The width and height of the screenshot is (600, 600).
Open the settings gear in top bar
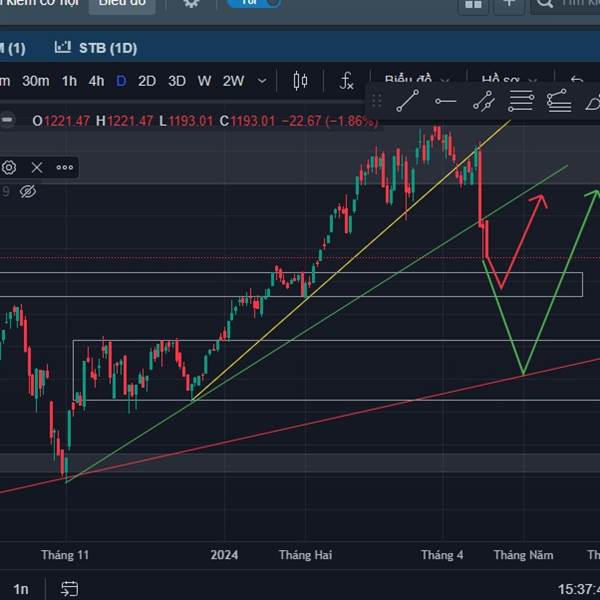point(191,3)
